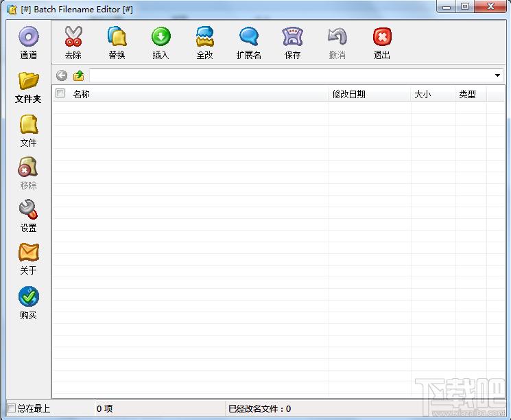Expand the path dropdown arrow
Screen dimensions: 511x420
pos(497,75)
